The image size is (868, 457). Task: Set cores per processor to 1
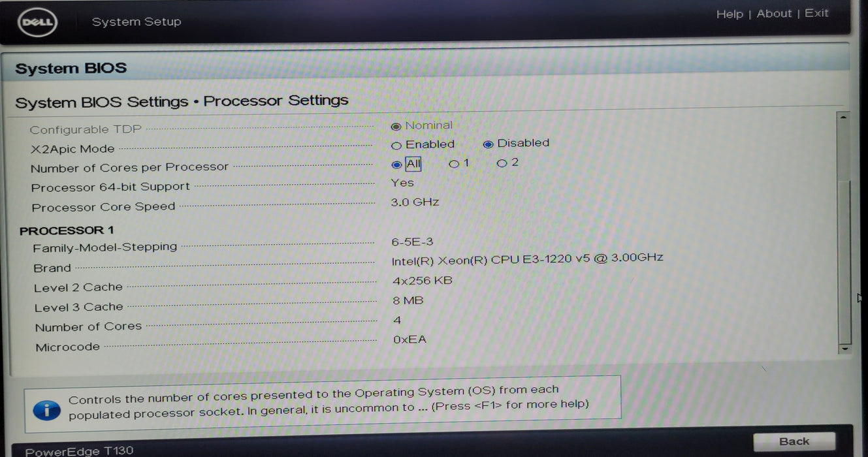click(453, 164)
